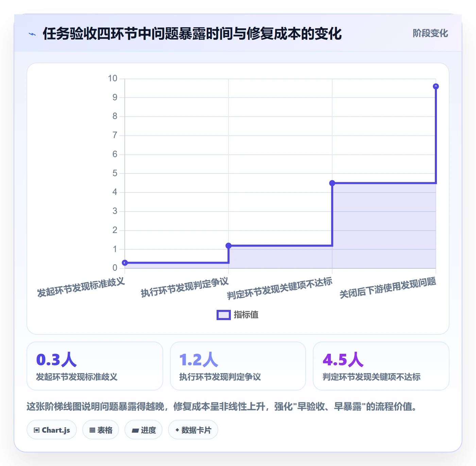The image size is (476, 466).
Task: Click the card caption 判定环节发现关键项不达标
Action: pos(372,377)
